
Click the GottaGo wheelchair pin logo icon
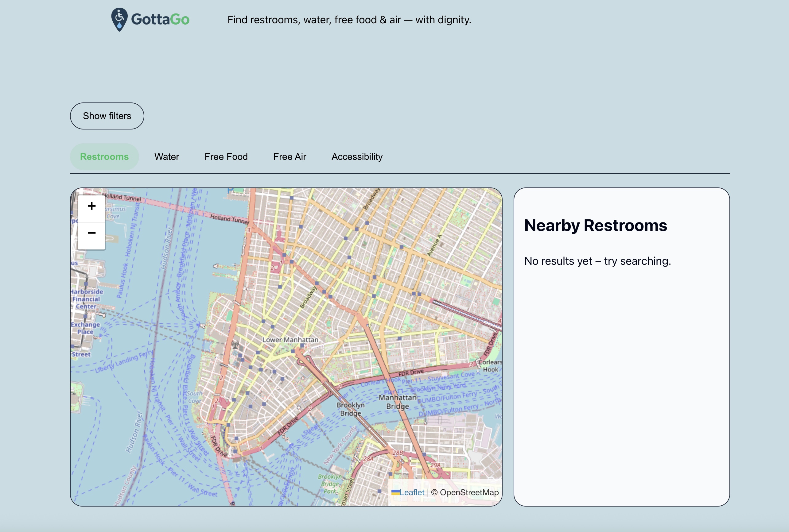coord(119,19)
